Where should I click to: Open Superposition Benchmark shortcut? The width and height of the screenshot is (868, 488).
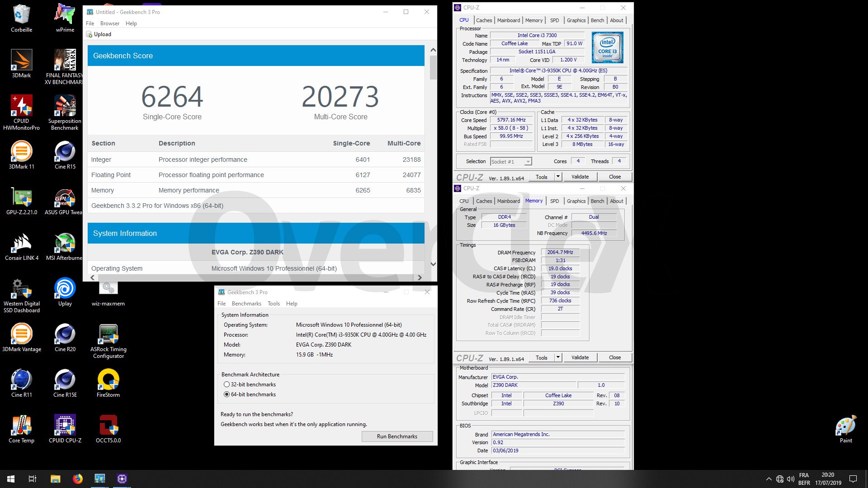coord(65,113)
